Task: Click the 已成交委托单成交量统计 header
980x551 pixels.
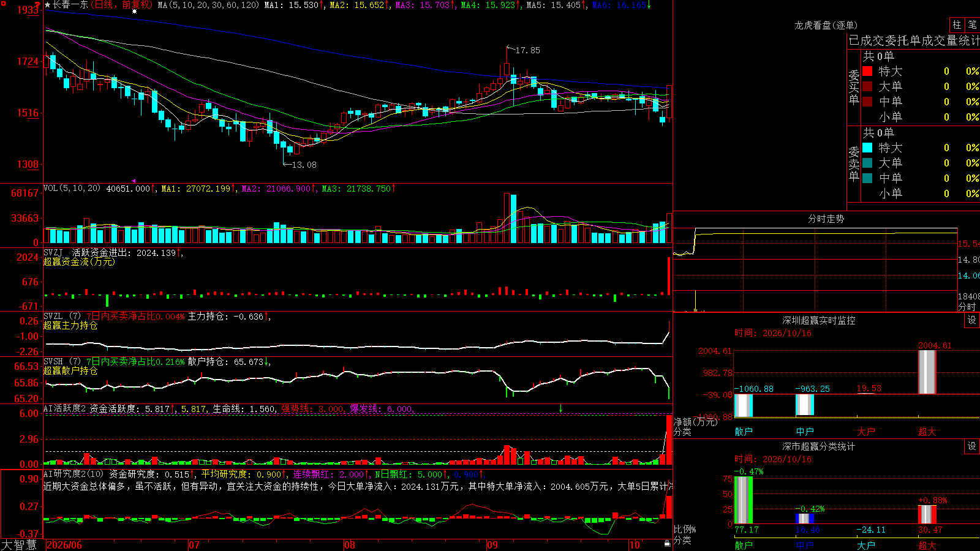Action: pyautogui.click(x=913, y=40)
